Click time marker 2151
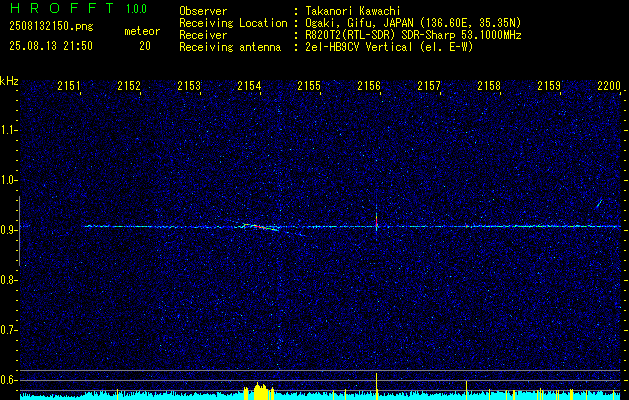629x400 pixels. [69, 85]
